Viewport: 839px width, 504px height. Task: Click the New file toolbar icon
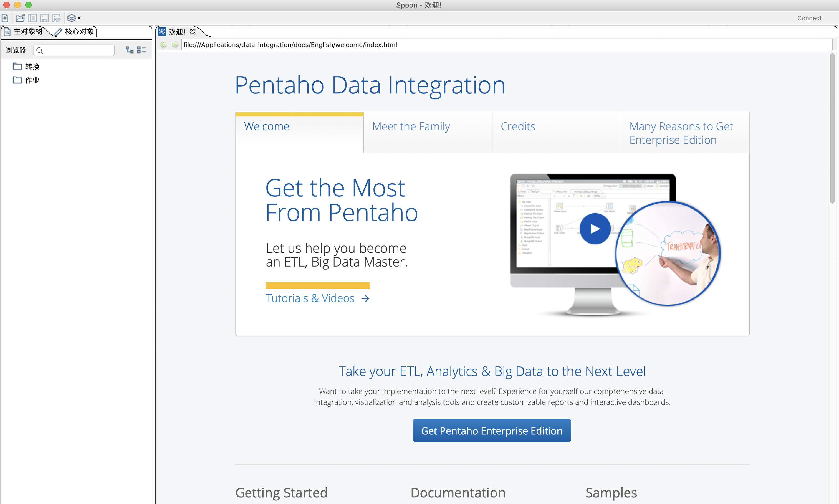coord(5,18)
